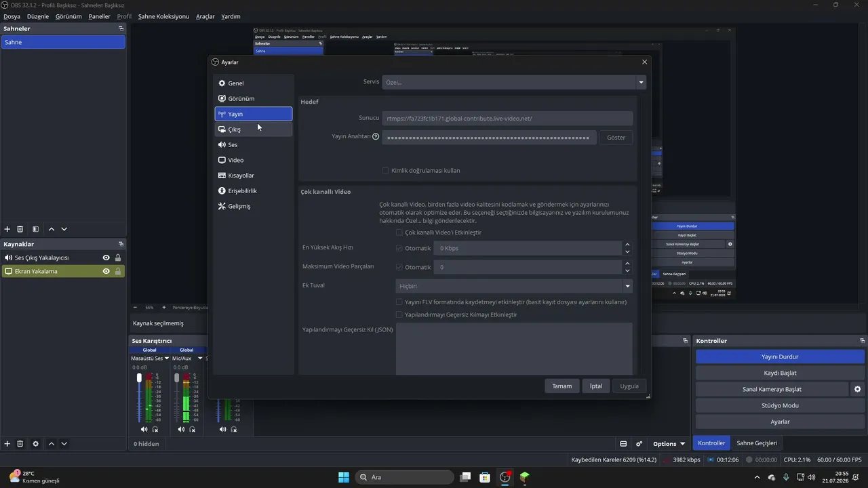
Task: Add a new scene with the Sahneler plus icon
Action: click(7, 229)
